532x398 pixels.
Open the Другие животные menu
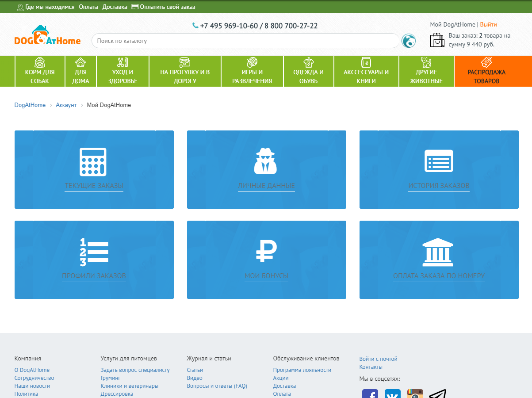tap(426, 71)
